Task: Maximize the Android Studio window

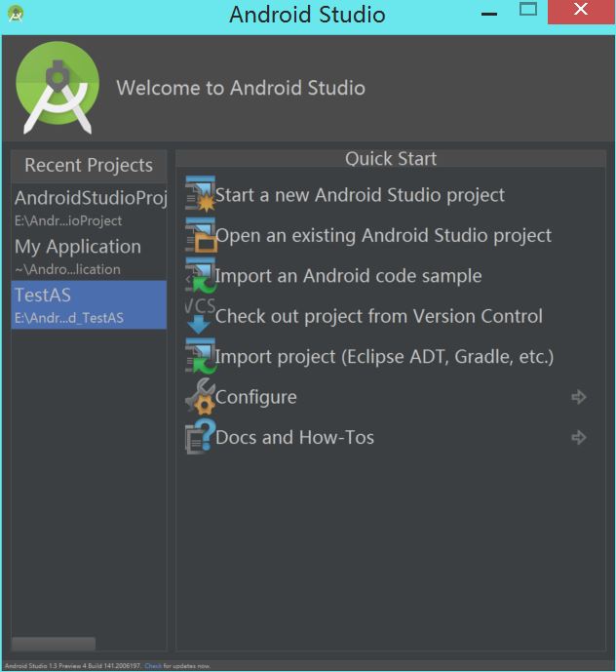Action: pyautogui.click(x=528, y=11)
